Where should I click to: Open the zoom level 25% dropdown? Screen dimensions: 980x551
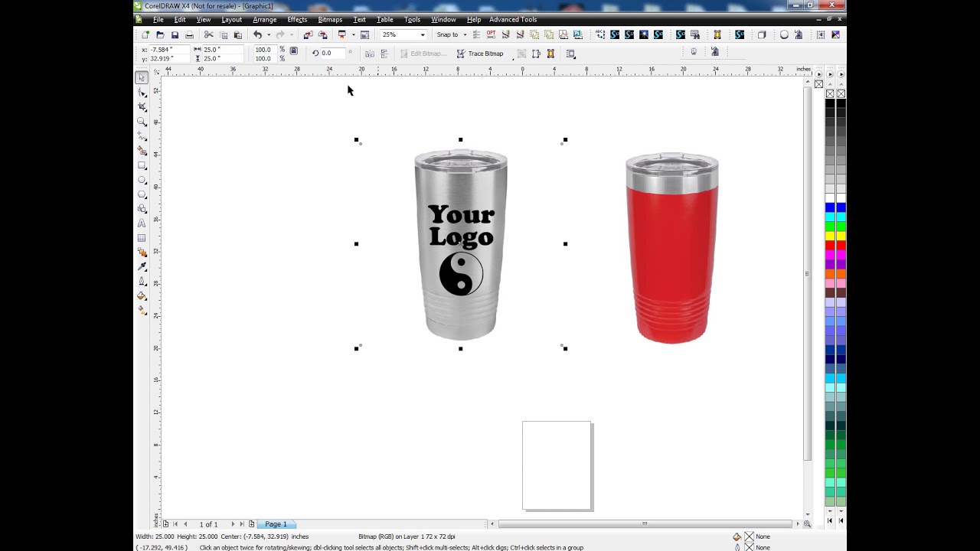point(422,34)
